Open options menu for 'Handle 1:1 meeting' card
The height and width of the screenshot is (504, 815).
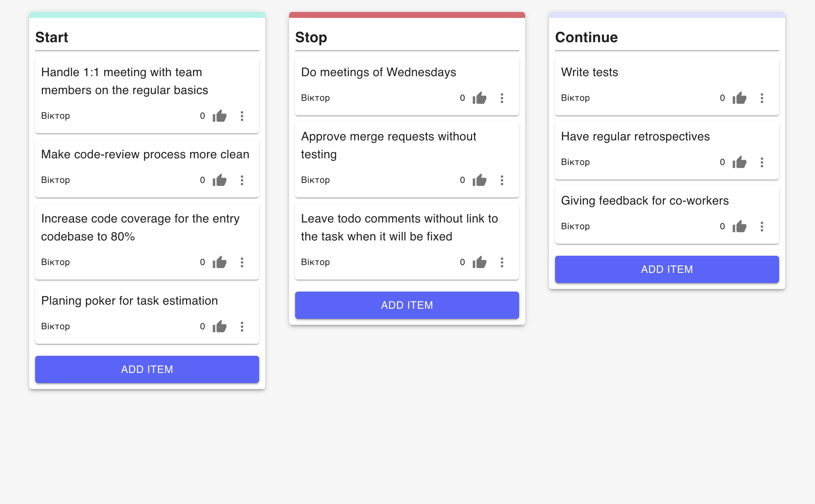242,116
